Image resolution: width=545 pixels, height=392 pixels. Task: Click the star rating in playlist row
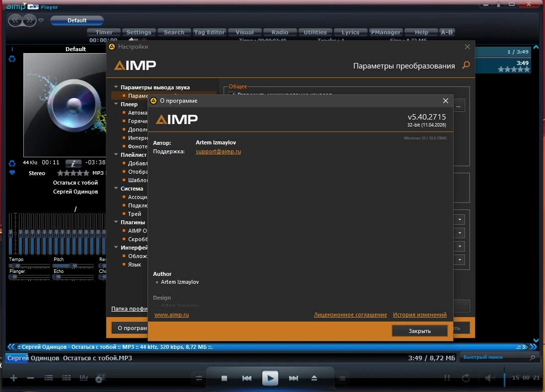(513, 69)
